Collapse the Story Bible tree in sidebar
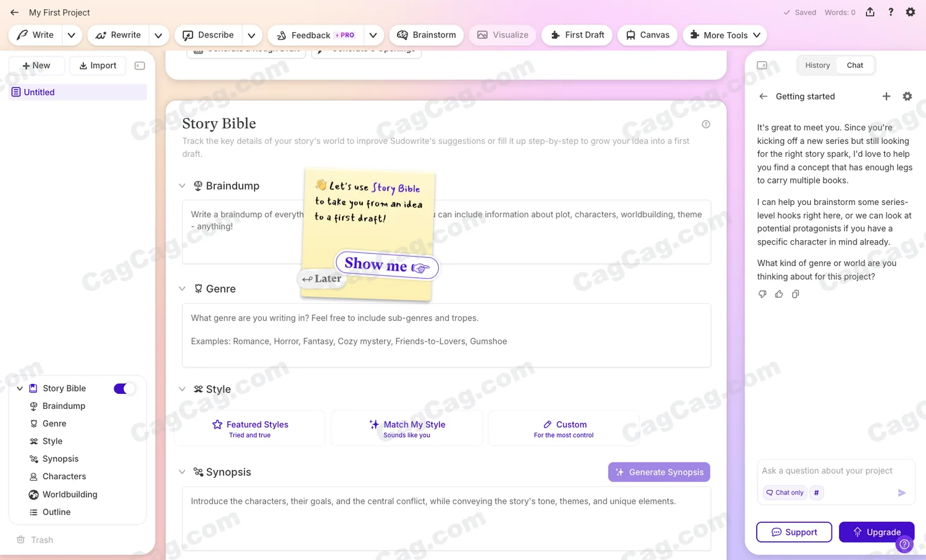This screenshot has width=926, height=560. [x=20, y=388]
